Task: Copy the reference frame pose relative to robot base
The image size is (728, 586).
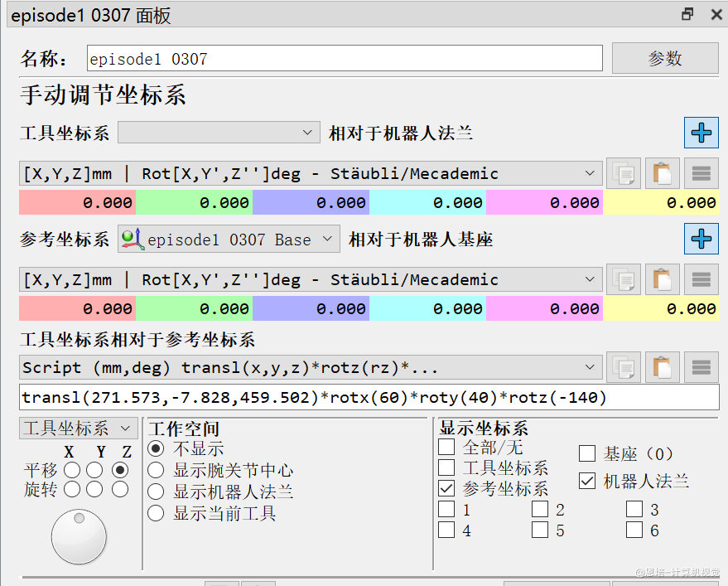Action: tap(624, 279)
